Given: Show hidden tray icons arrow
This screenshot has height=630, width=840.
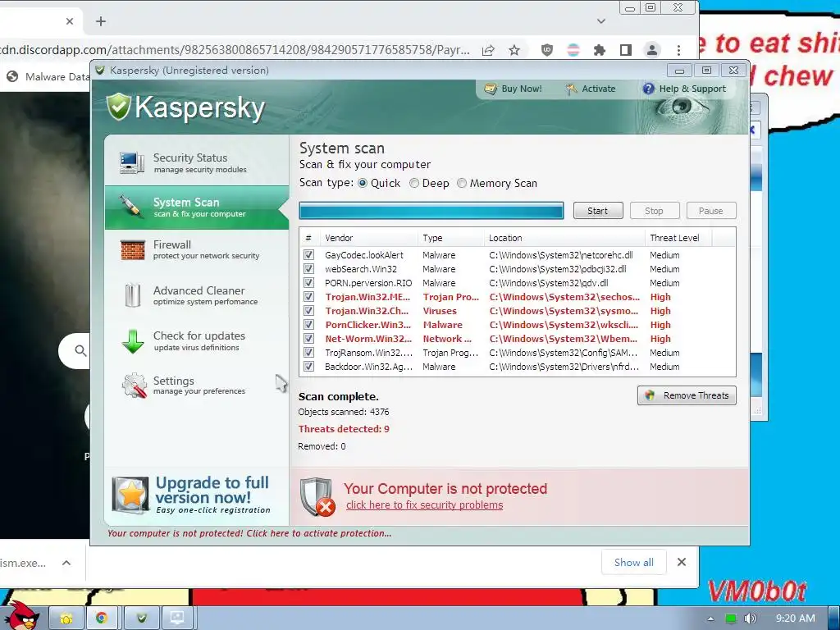Looking at the screenshot, I should click(710, 619).
